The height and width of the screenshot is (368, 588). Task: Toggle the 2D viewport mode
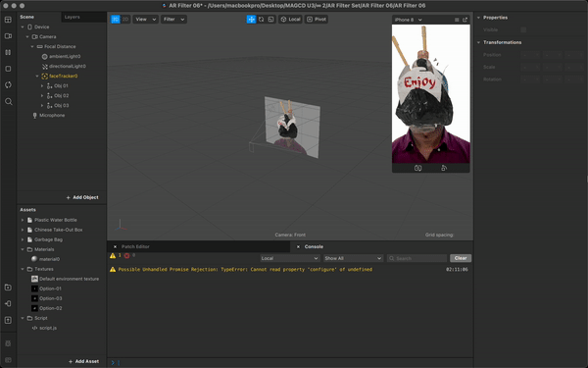tap(125, 20)
